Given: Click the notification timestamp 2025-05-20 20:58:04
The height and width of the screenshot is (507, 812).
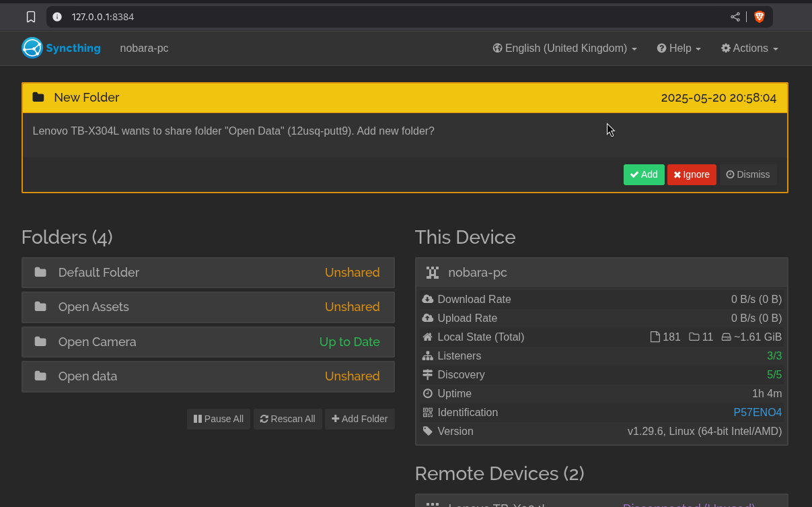Looking at the screenshot, I should (x=718, y=98).
